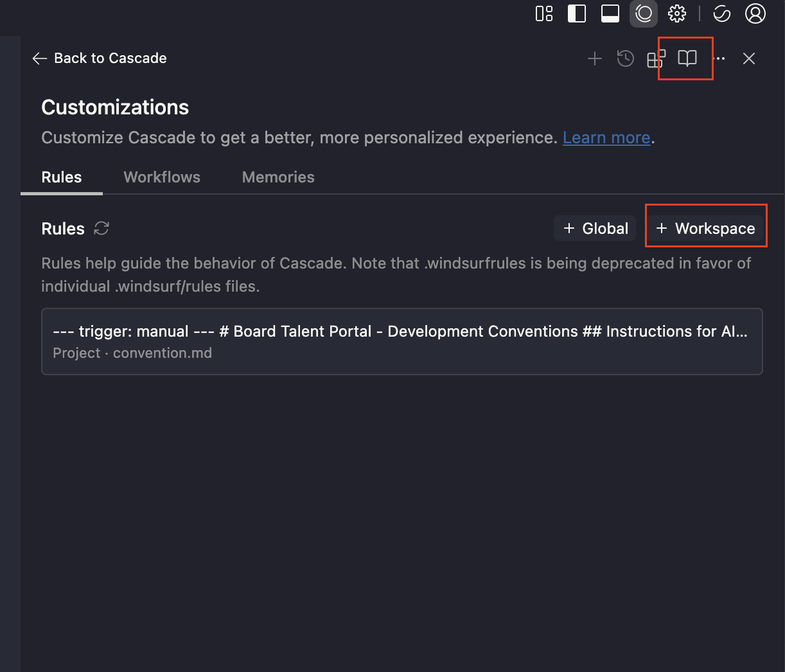Open the three-dot more options menu
This screenshot has height=672, width=785.
tap(720, 59)
